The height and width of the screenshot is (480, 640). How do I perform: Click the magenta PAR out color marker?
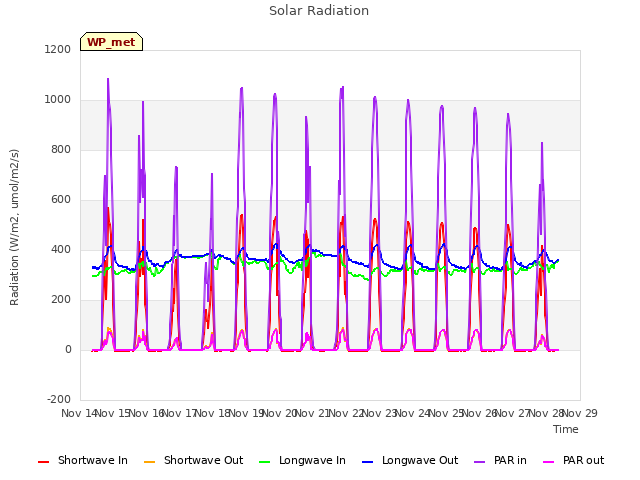point(549,462)
